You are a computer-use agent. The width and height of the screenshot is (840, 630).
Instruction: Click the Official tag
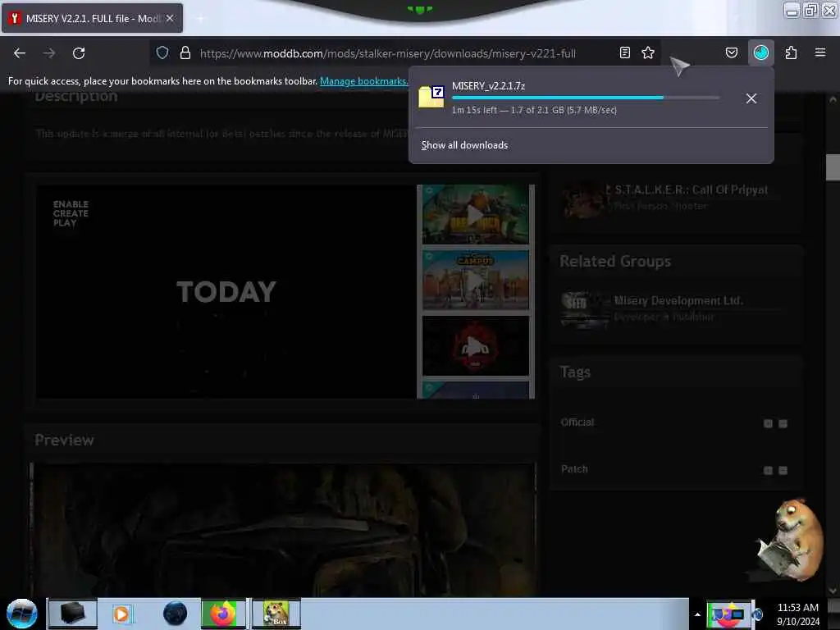[x=577, y=422]
